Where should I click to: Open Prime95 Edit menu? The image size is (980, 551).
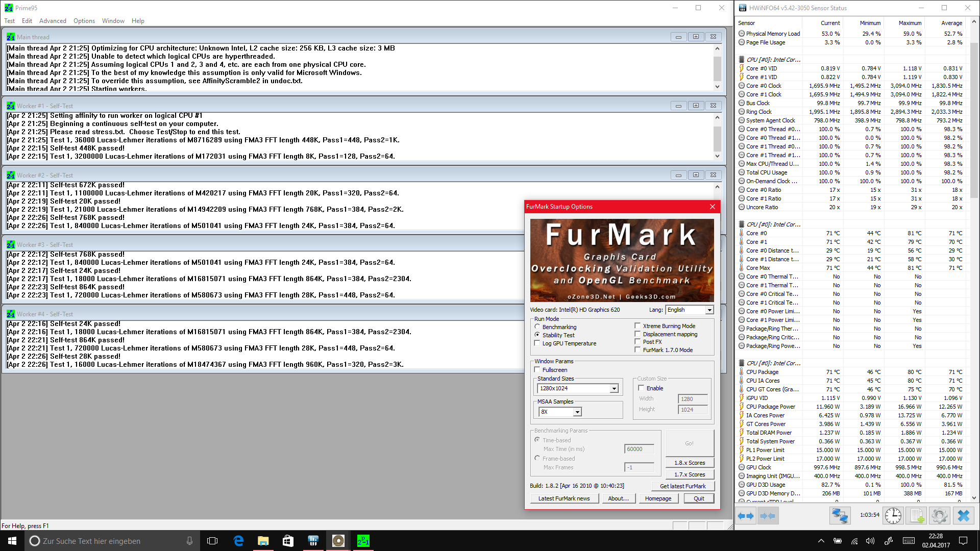27,21
